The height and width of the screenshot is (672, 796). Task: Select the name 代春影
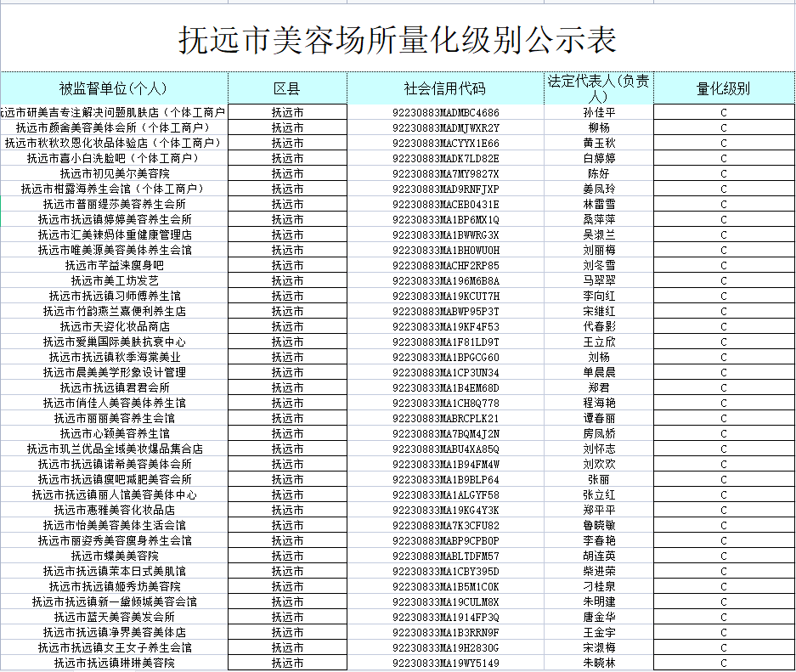point(599,326)
